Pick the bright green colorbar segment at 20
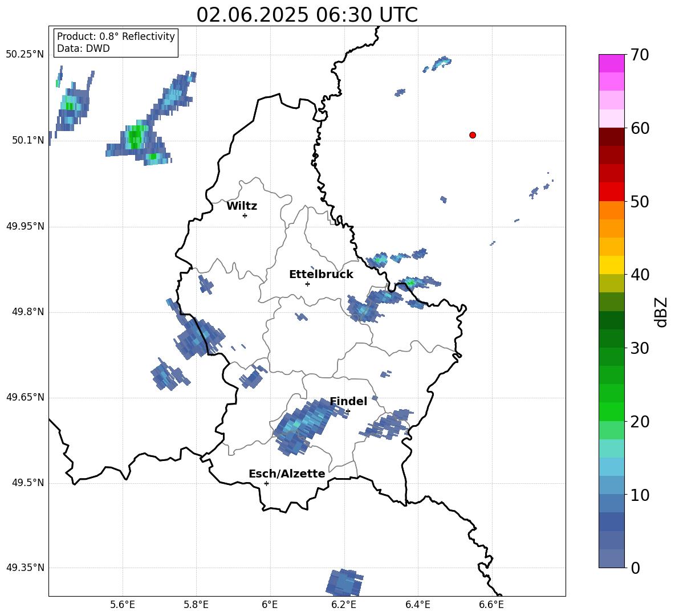This screenshot has width=675, height=616. point(611,411)
